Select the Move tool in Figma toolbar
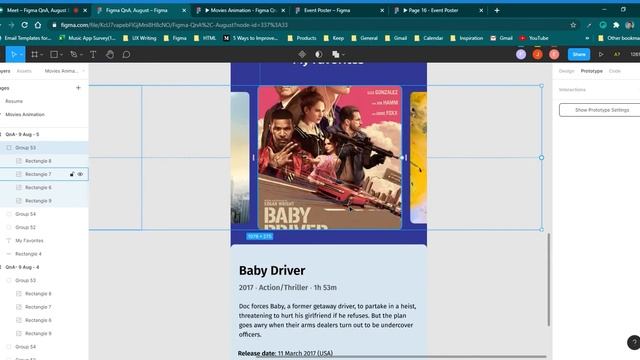 click(14, 54)
